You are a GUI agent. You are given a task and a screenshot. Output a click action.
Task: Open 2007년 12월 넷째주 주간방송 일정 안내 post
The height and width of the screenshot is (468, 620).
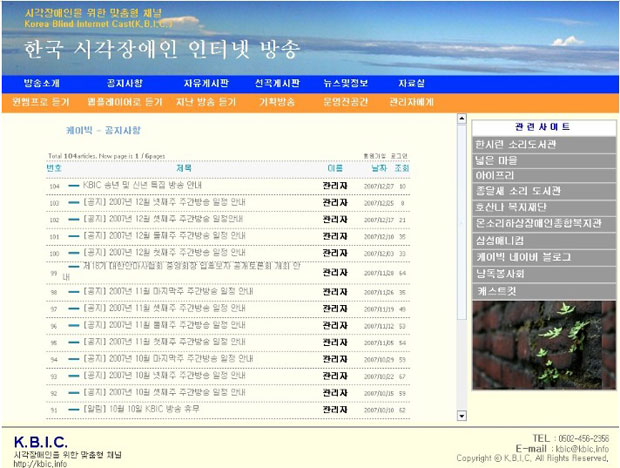coord(162,203)
